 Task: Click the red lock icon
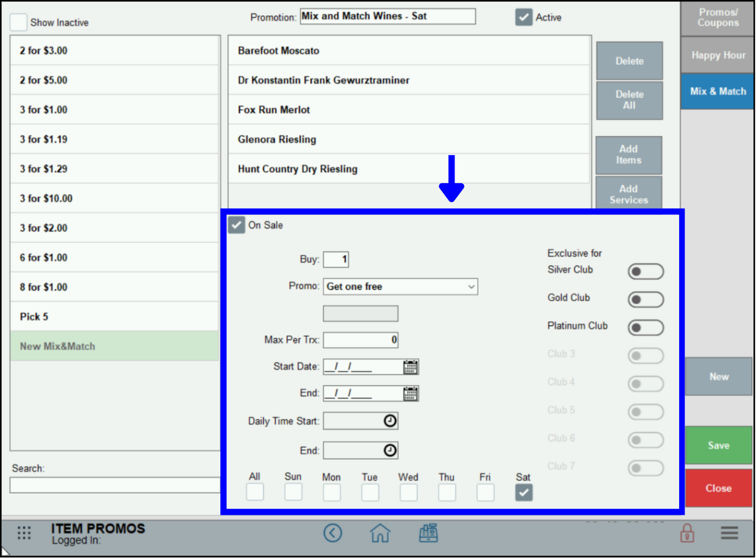click(687, 533)
